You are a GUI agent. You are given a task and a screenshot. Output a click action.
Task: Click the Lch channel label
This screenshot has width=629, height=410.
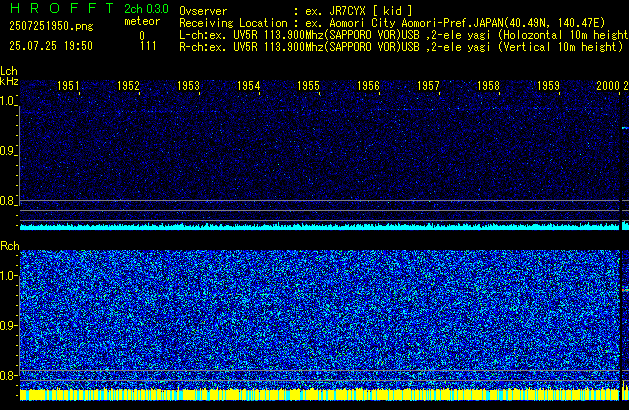(x=9, y=71)
